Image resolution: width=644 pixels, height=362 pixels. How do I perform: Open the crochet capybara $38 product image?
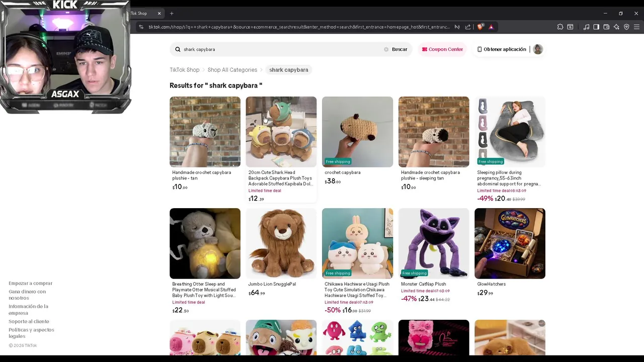coord(357,132)
